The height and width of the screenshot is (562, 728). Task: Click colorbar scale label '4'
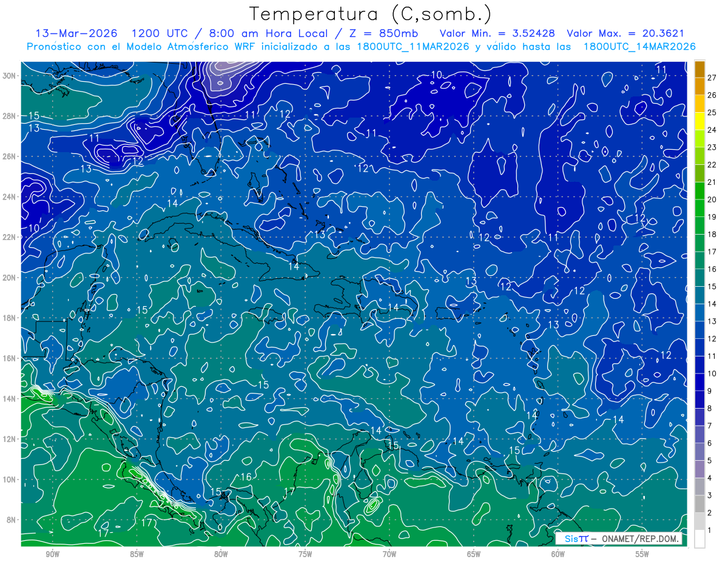click(x=710, y=478)
